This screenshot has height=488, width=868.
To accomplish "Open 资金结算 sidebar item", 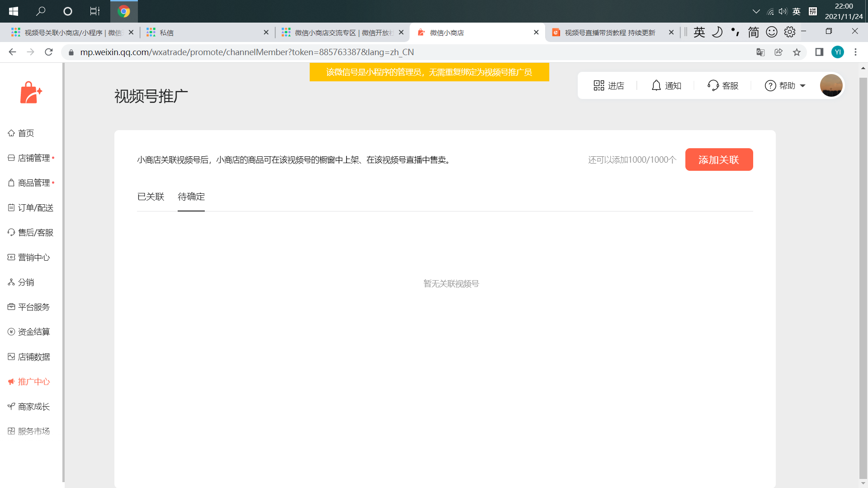I will coord(33,332).
